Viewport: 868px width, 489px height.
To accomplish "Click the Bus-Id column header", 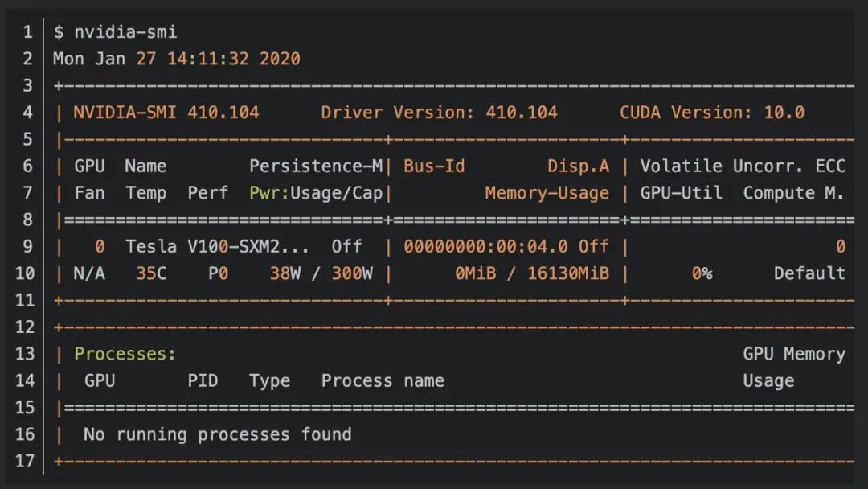I will (434, 166).
